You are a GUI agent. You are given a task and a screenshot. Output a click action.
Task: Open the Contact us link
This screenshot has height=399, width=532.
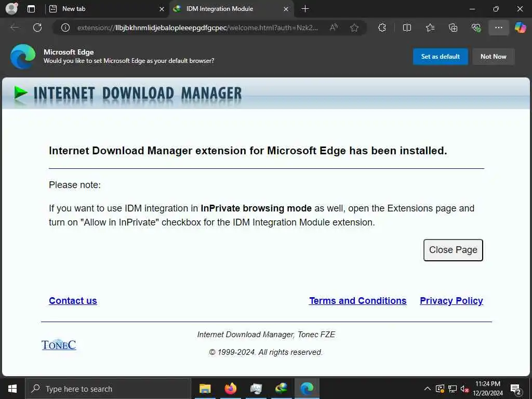click(x=73, y=301)
